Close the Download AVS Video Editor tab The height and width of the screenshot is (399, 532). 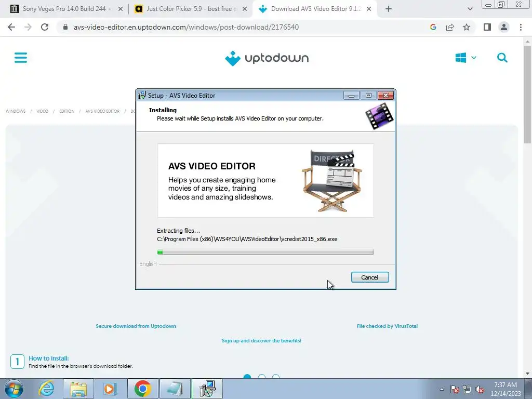pyautogui.click(x=369, y=9)
